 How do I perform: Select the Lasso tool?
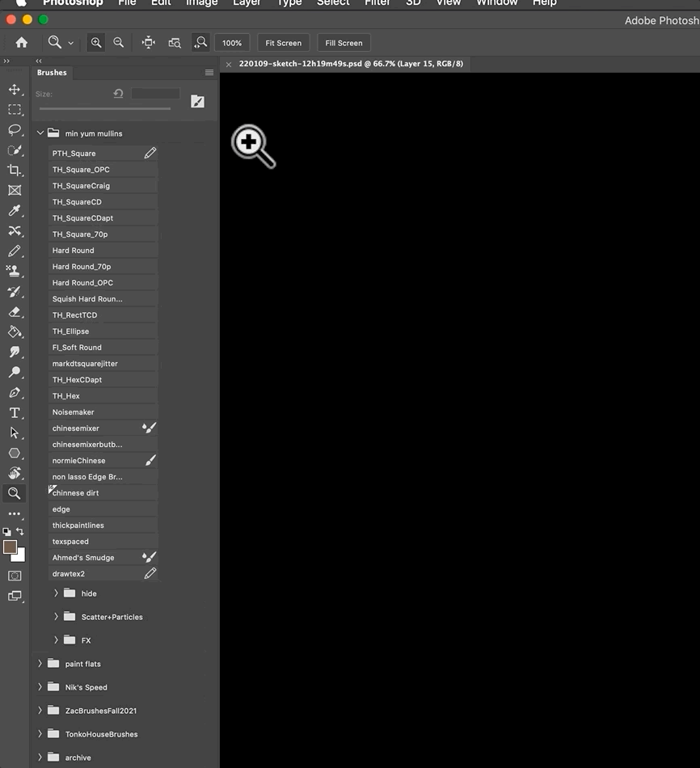(x=15, y=130)
